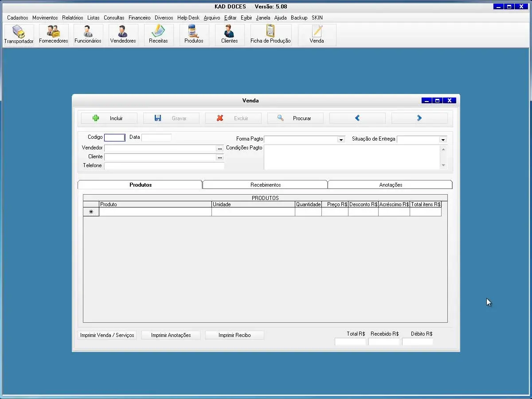This screenshot has width=532, height=399.
Task: Switch to the Recebimentos tab
Action: point(266,185)
